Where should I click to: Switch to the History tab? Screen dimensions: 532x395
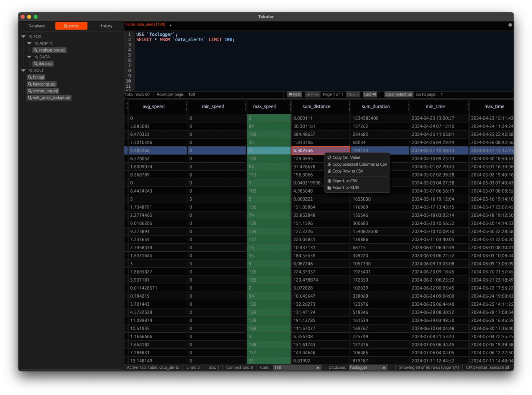[106, 26]
